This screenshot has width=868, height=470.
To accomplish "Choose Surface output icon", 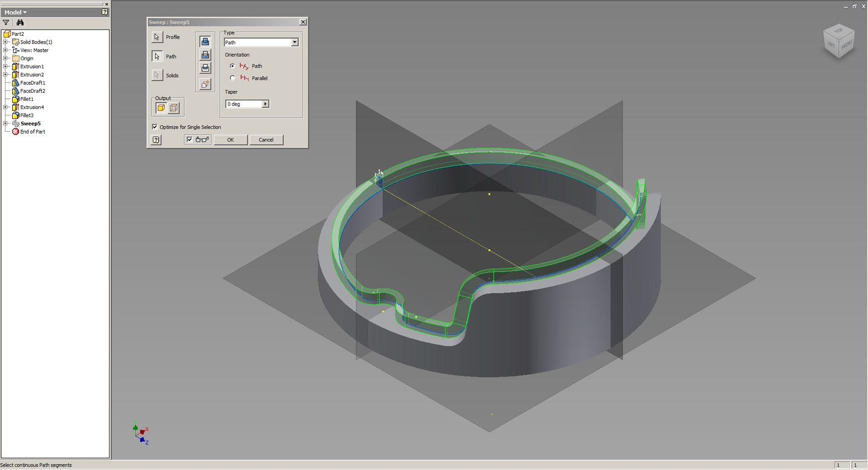I will [x=174, y=107].
